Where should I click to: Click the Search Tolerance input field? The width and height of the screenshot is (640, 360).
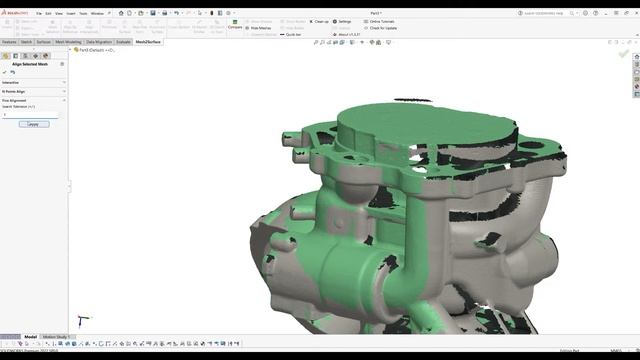click(30, 115)
